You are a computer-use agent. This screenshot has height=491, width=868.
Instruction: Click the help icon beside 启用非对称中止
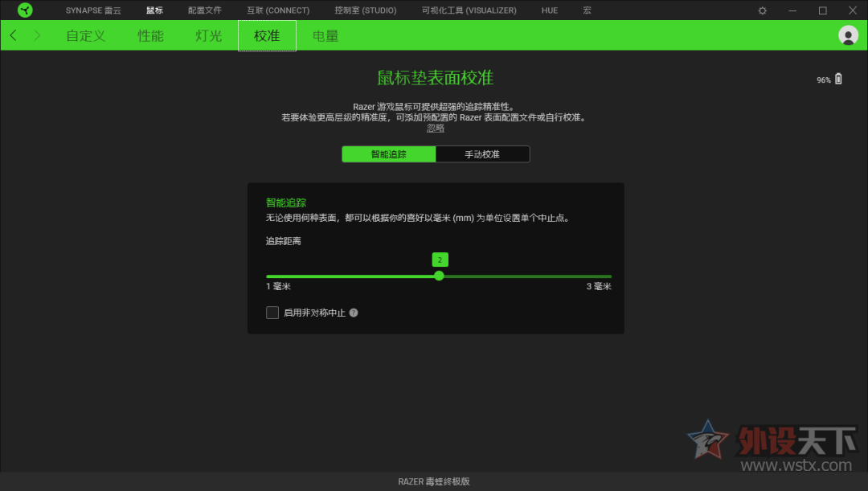pyautogui.click(x=354, y=313)
